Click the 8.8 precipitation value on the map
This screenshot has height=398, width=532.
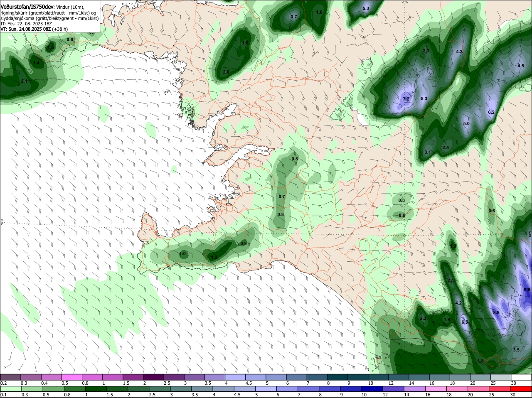[496, 312]
